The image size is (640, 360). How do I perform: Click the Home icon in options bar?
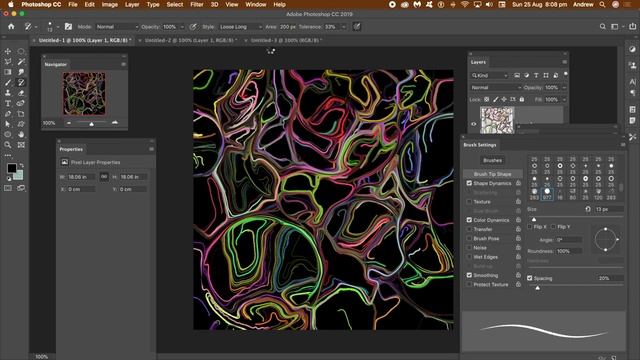pos(11,27)
